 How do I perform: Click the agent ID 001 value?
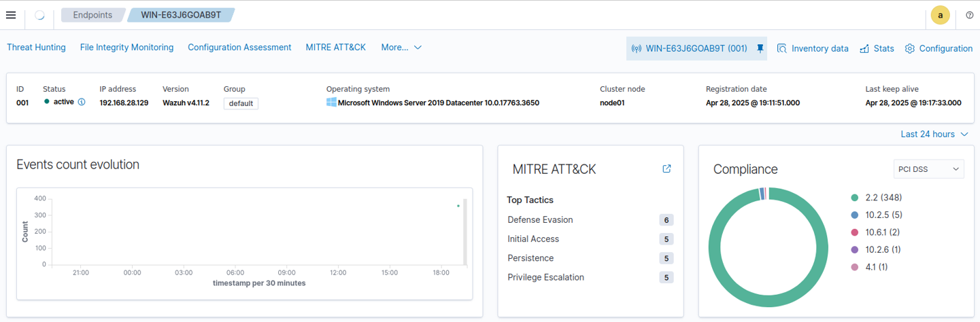[x=22, y=103]
